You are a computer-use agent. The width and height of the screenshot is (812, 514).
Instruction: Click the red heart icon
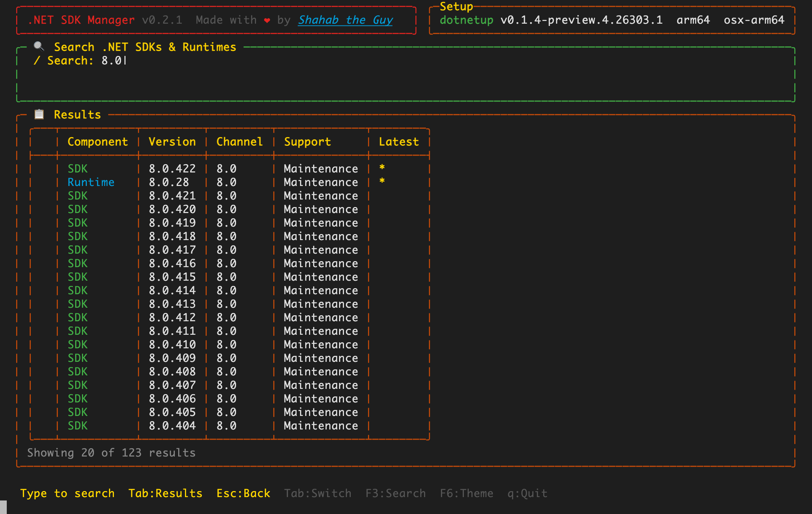tap(267, 20)
